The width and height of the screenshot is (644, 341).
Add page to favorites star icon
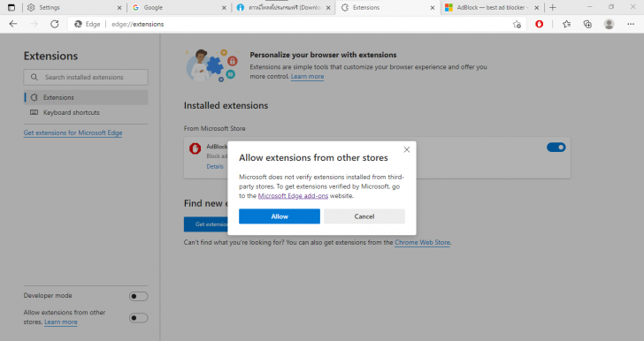coord(517,24)
